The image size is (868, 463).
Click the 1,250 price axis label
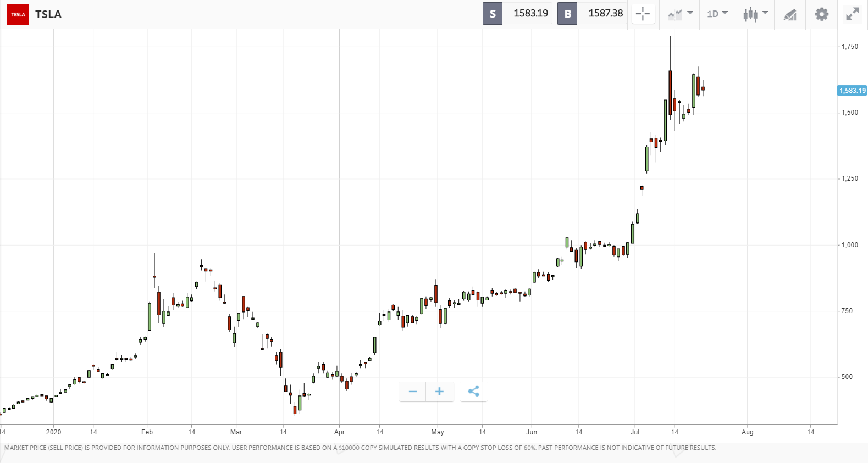[850, 178]
